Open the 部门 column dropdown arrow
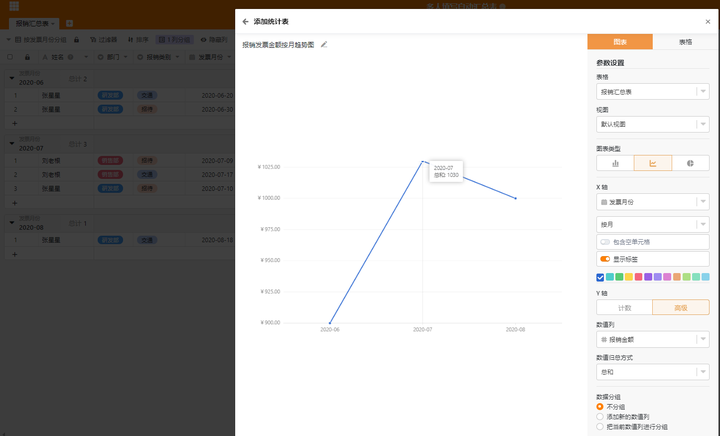The image size is (720, 436). (125, 57)
